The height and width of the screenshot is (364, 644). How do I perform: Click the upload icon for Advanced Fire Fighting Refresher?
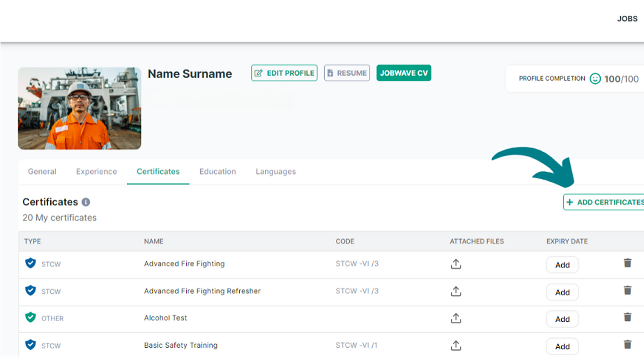[x=456, y=291]
